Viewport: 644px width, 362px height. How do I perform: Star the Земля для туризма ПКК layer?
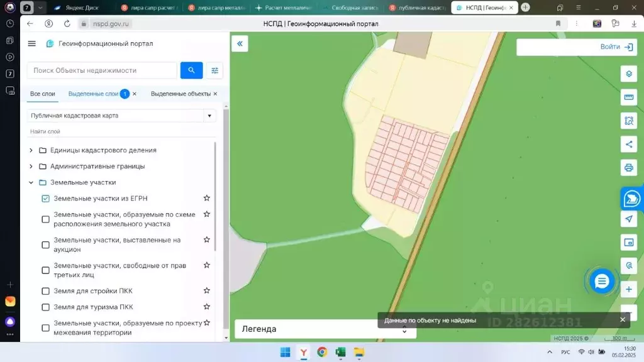click(x=206, y=307)
